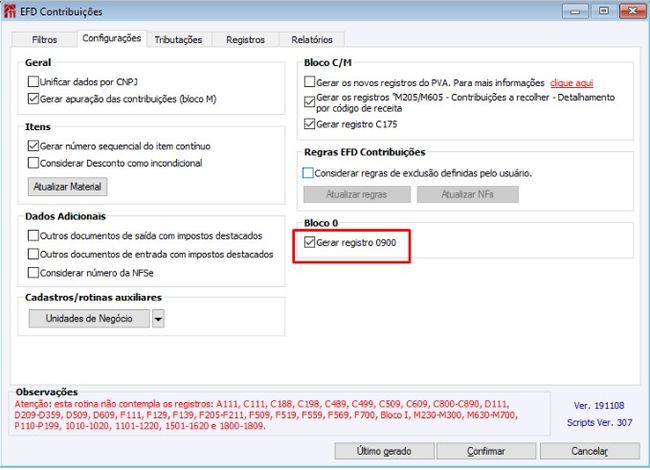Screen dimensions: 650x470
Task: Click the Atualizar NFs button
Action: (468, 194)
